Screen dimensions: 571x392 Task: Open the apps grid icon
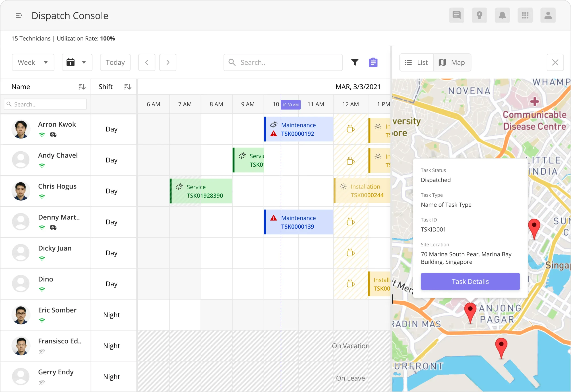coord(525,15)
